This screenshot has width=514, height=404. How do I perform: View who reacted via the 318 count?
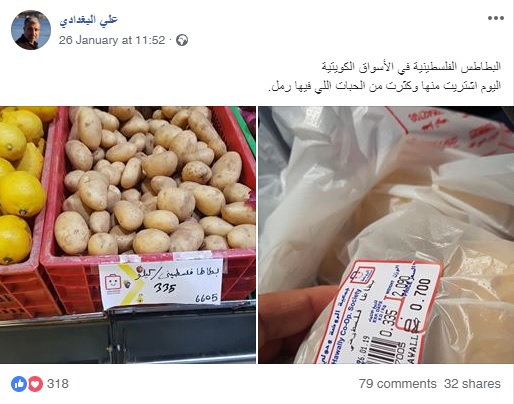pos(58,384)
